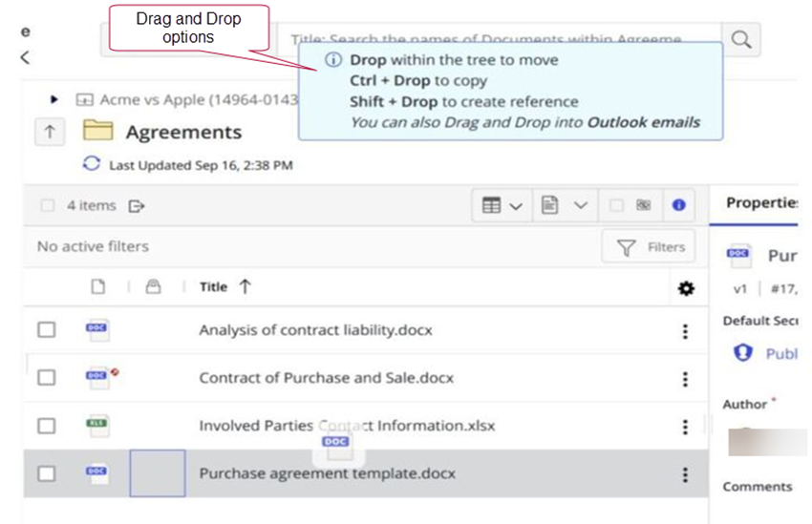This screenshot has height=524, width=812.
Task: Open the table view layout dropdown
Action: [x=502, y=205]
